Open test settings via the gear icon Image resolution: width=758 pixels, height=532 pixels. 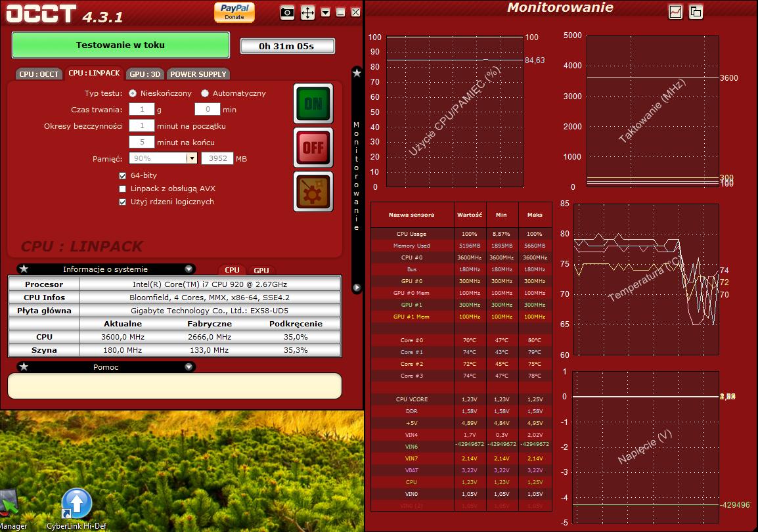click(x=313, y=191)
